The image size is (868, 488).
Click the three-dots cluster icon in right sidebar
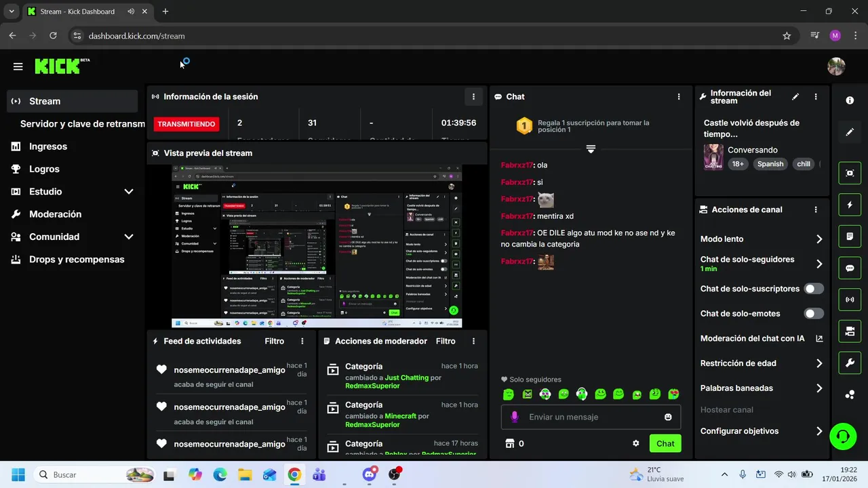pos(850,395)
